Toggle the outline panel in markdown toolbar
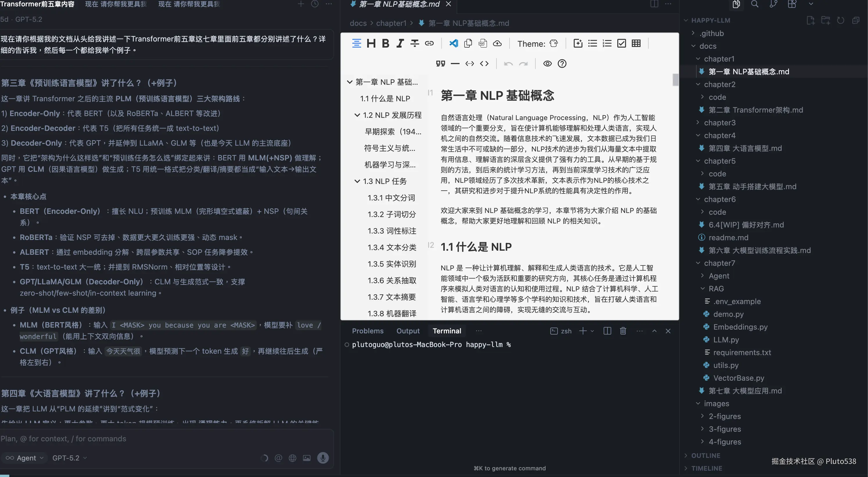 pos(356,44)
